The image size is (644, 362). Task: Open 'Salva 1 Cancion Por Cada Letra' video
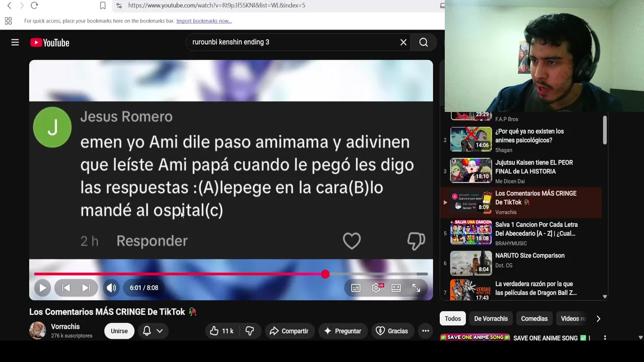536,229
